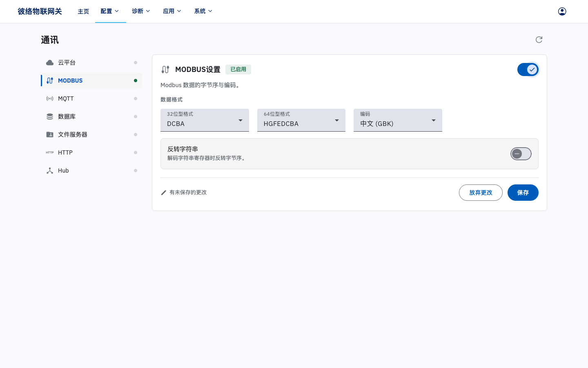Click the 已启用 status badge
This screenshot has height=368, width=588.
click(238, 70)
